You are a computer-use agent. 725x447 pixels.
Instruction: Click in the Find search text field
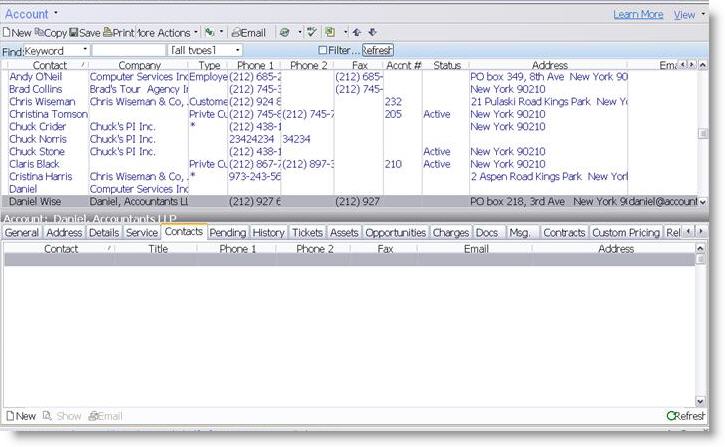(128, 50)
